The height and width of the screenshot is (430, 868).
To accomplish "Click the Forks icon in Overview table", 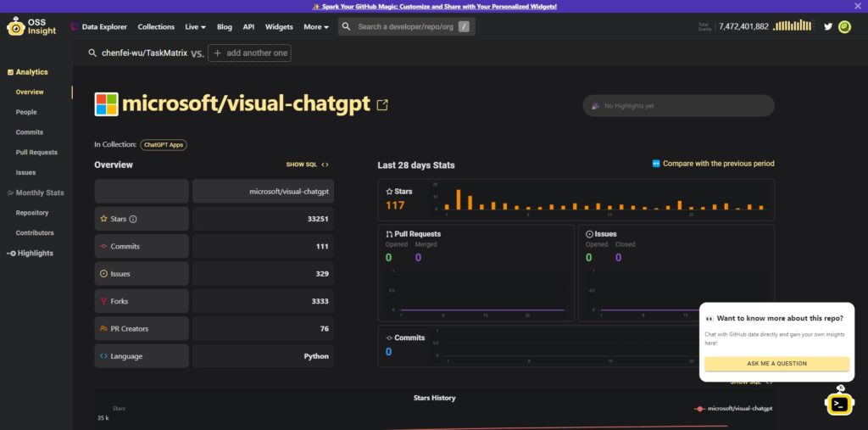I will 103,301.
